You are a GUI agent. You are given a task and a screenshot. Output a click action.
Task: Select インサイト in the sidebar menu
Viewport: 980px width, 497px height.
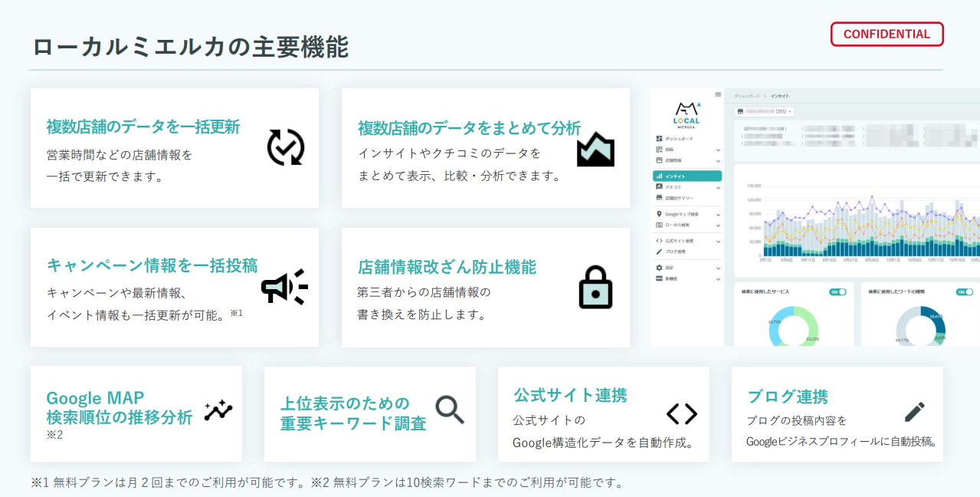tap(687, 176)
